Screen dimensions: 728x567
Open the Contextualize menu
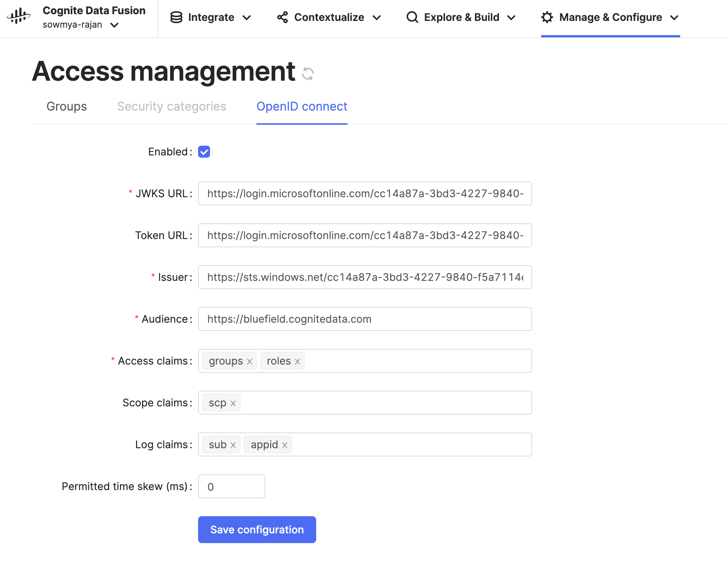(x=329, y=17)
